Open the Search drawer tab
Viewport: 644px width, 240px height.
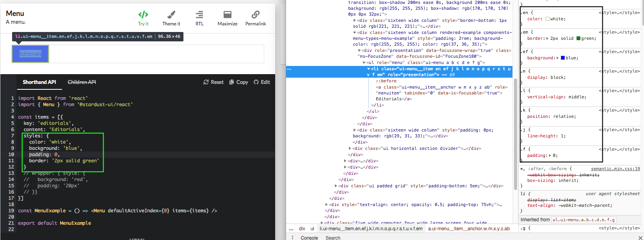click(333, 237)
